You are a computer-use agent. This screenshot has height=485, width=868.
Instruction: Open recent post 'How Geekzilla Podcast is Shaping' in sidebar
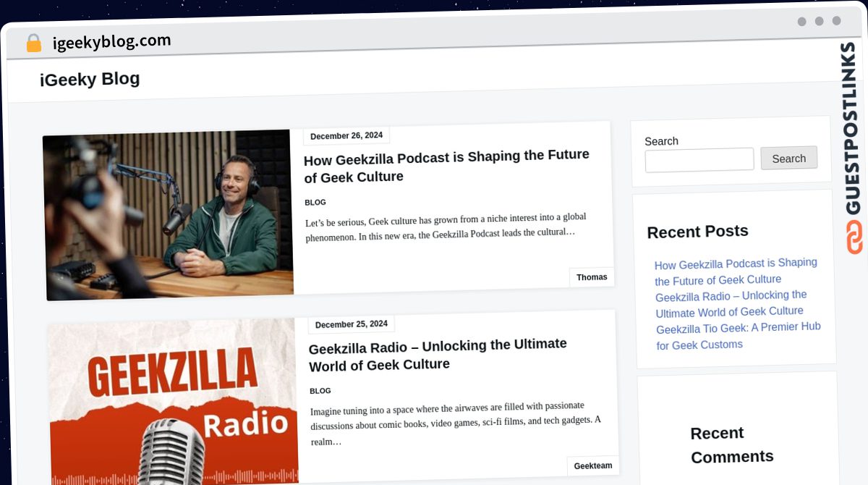coord(736,271)
